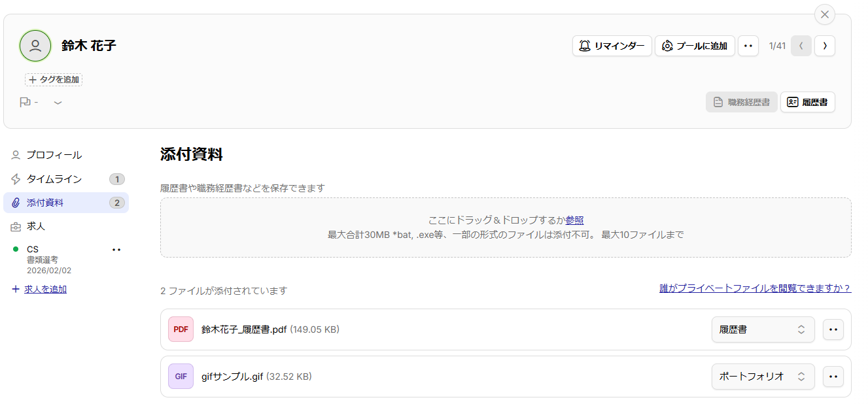This screenshot has height=404, width=868.
Task: Close the candidate panel with X button
Action: (x=824, y=14)
